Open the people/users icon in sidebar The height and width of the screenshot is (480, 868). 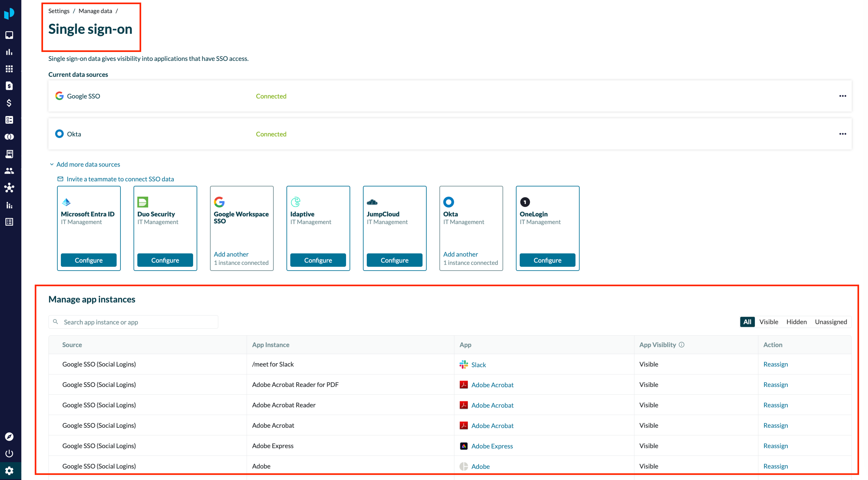click(9, 171)
